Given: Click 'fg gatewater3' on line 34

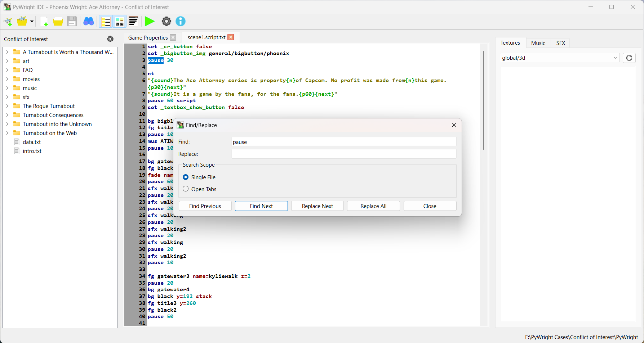Looking at the screenshot, I should coord(168,276).
